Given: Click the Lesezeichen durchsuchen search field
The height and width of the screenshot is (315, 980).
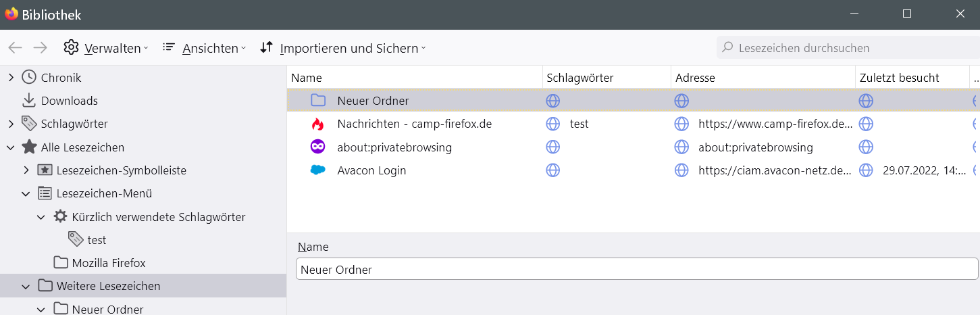Looking at the screenshot, I should pos(844,48).
